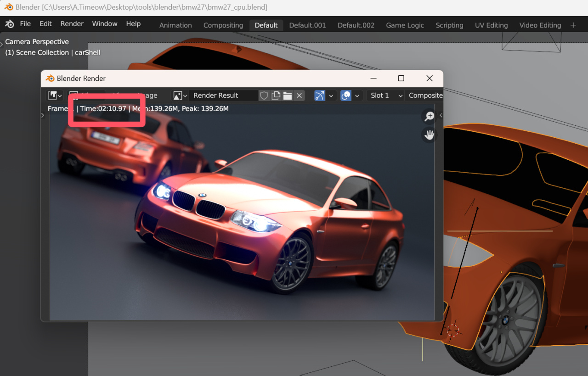Click the Blender logo menu icon
588x376 pixels.
10,24
